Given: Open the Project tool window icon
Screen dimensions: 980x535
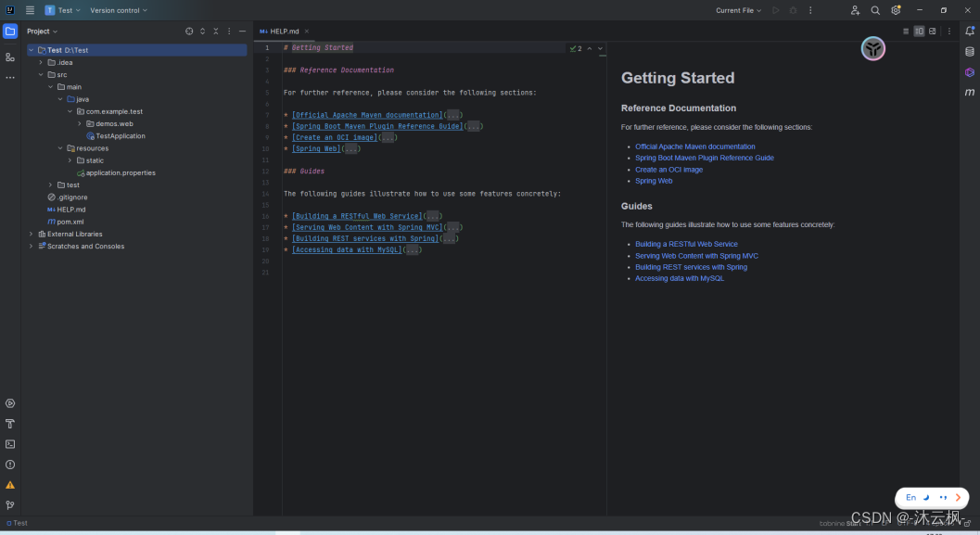Looking at the screenshot, I should pos(10,32).
